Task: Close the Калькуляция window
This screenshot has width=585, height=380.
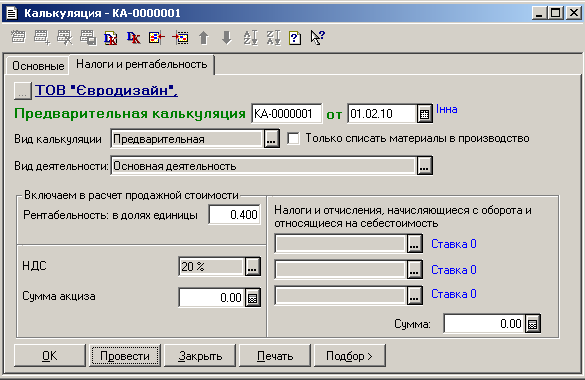Action: click(573, 13)
